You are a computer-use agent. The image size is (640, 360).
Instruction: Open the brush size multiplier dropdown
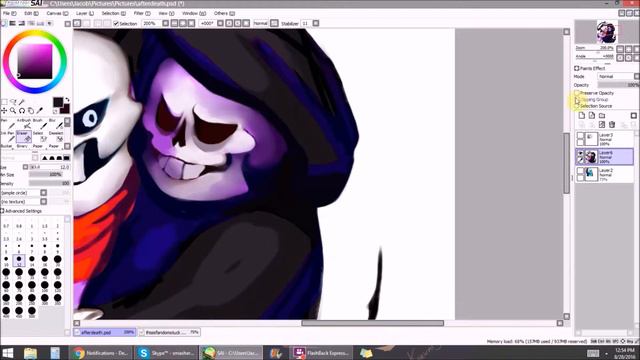point(25,167)
